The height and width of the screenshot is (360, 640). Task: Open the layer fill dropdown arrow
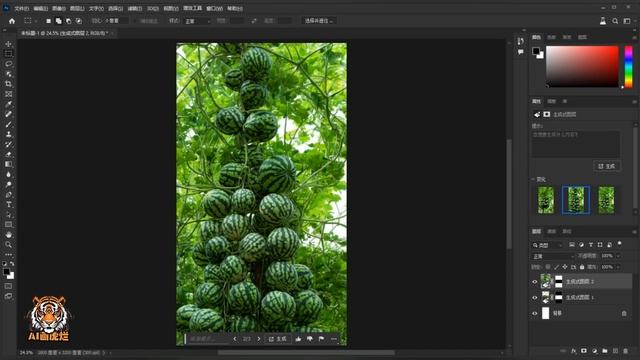618,267
